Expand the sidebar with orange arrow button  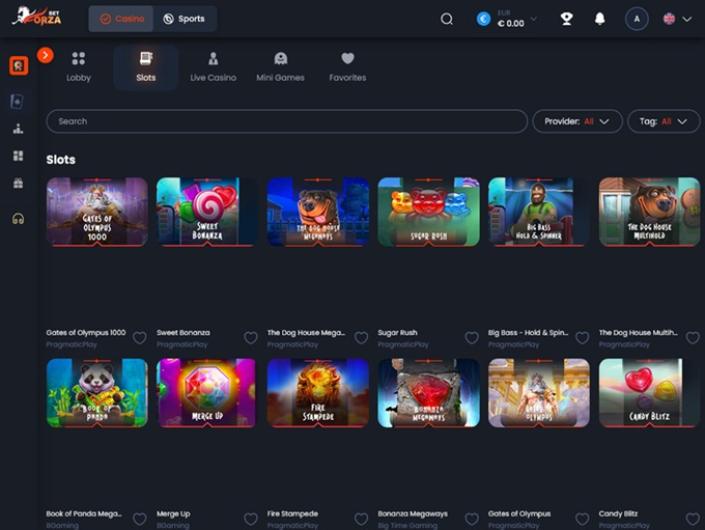(45, 55)
